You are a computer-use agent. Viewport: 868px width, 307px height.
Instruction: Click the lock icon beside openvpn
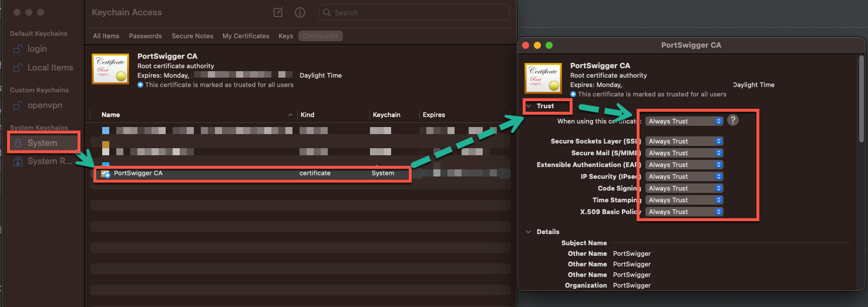click(x=18, y=105)
